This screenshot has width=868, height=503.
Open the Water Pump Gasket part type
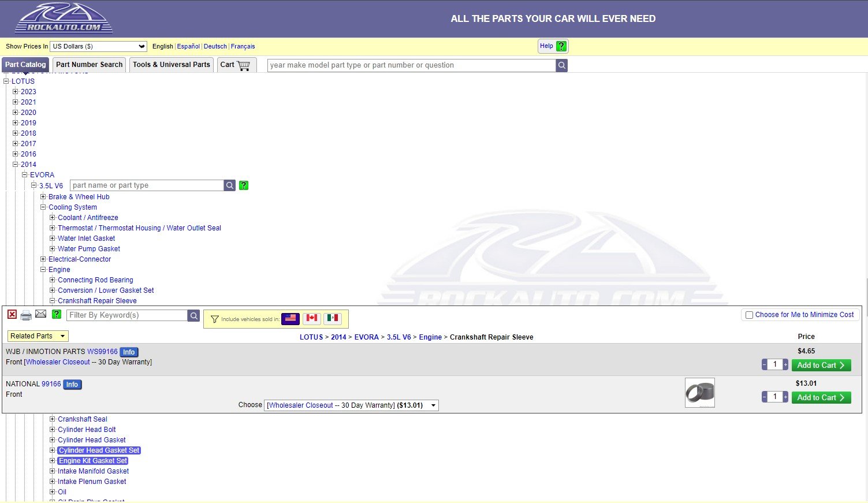tap(89, 249)
